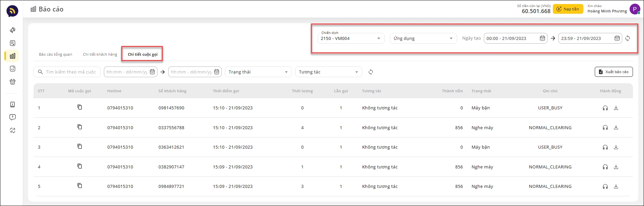Copy call ID for row 1
Screen dimensions: 644x206
pos(79,107)
